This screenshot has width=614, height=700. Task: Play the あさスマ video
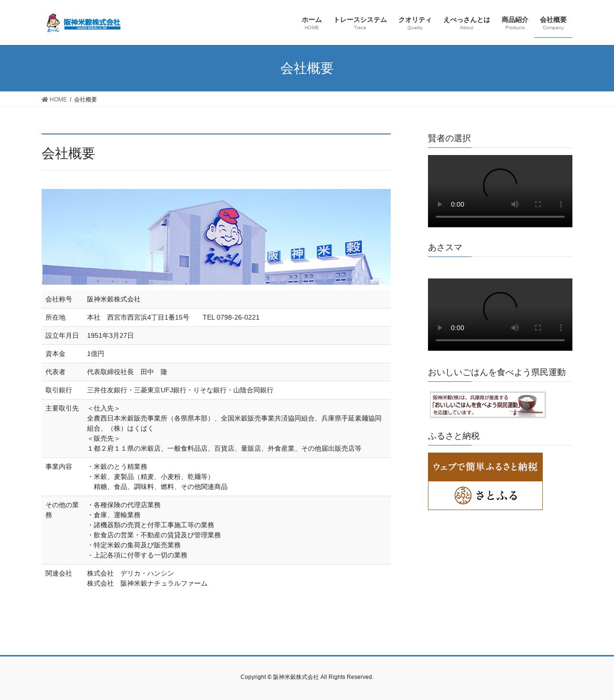[440, 328]
